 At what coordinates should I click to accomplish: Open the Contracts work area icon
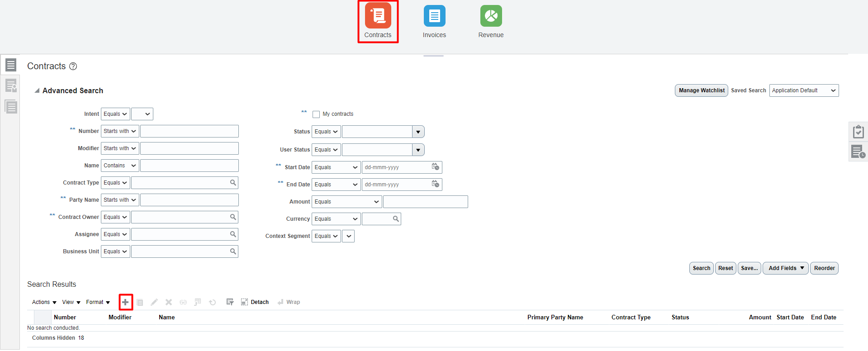point(378,16)
